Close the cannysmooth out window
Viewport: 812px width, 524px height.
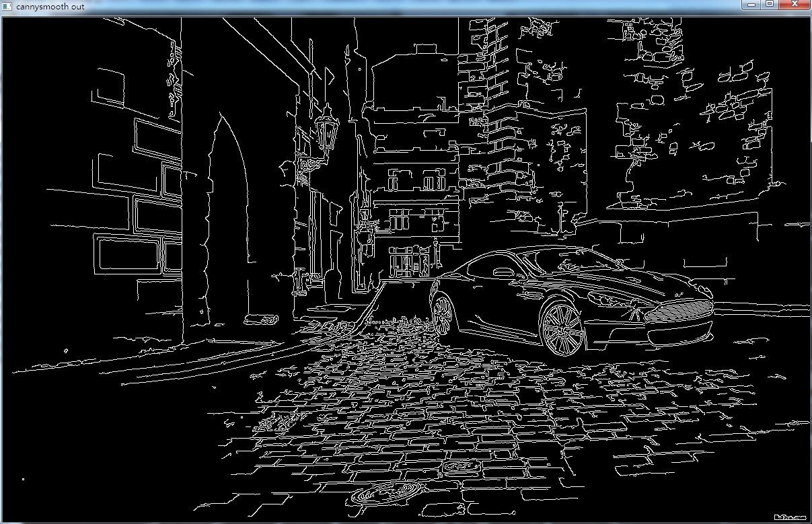[795, 5]
